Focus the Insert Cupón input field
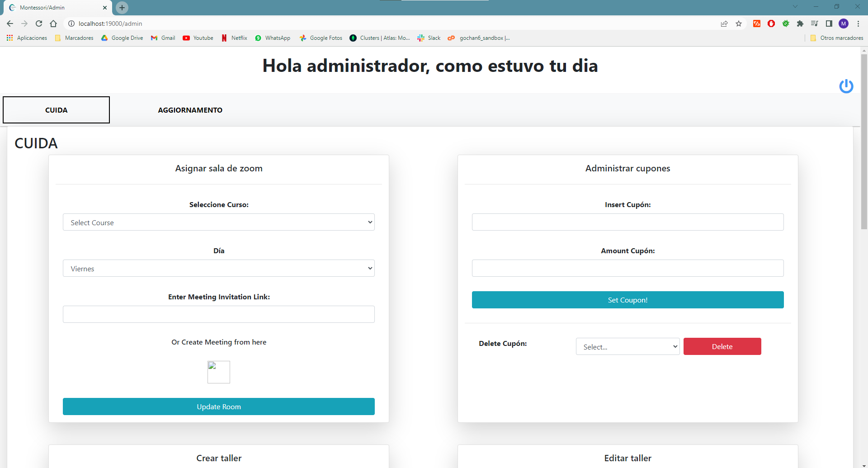The image size is (868, 468). click(627, 222)
